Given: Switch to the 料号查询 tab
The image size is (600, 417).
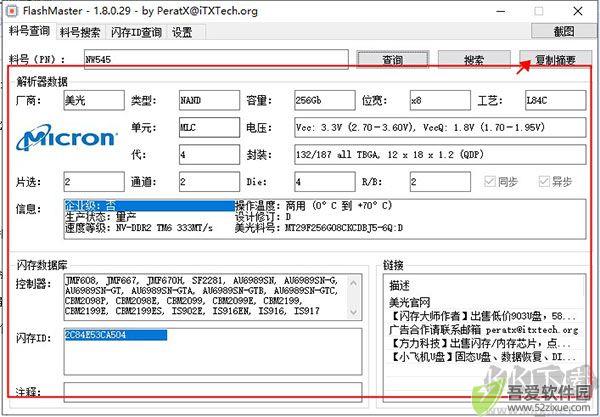Looking at the screenshot, I should click(x=29, y=31).
